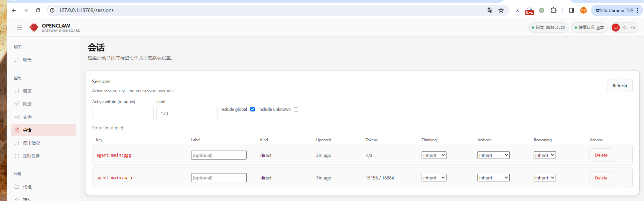Viewport: 644px width, 201px height.
Task: Open the orange profile avatar
Action: [583, 10]
